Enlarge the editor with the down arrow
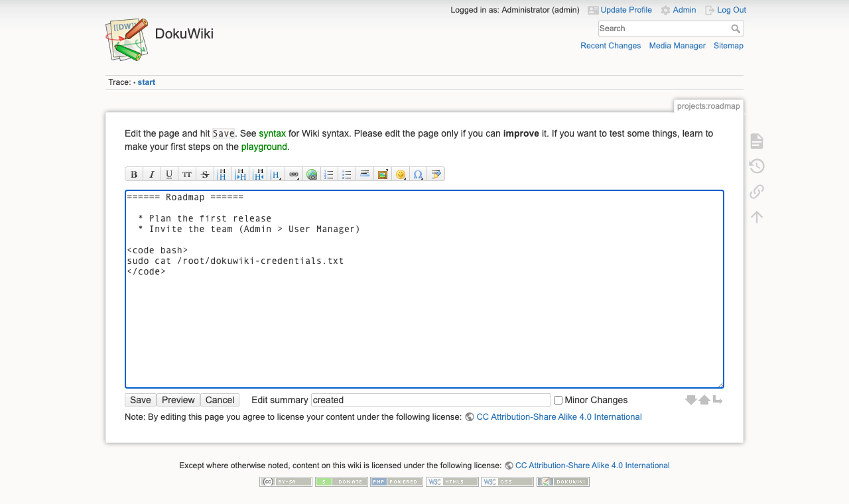This screenshot has width=849, height=504. (690, 400)
